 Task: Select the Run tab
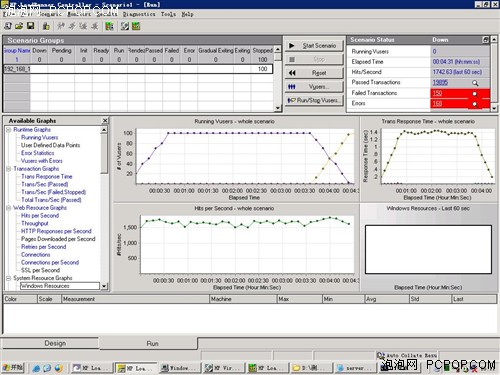148,343
